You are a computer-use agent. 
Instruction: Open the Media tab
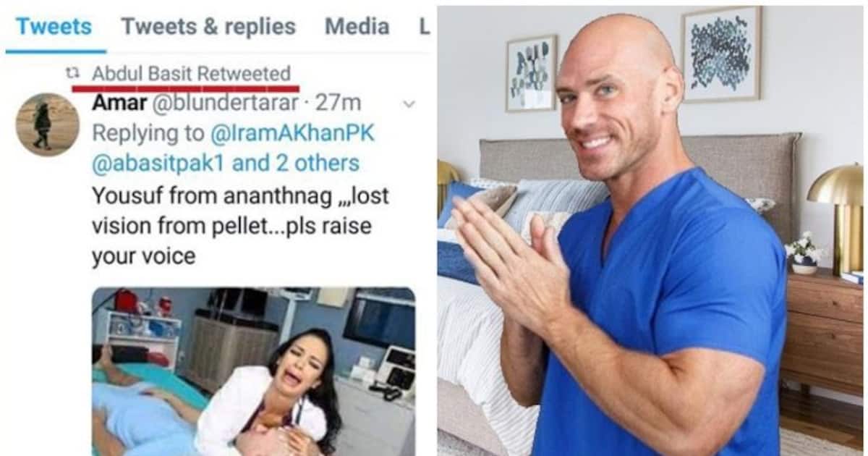pos(357,27)
